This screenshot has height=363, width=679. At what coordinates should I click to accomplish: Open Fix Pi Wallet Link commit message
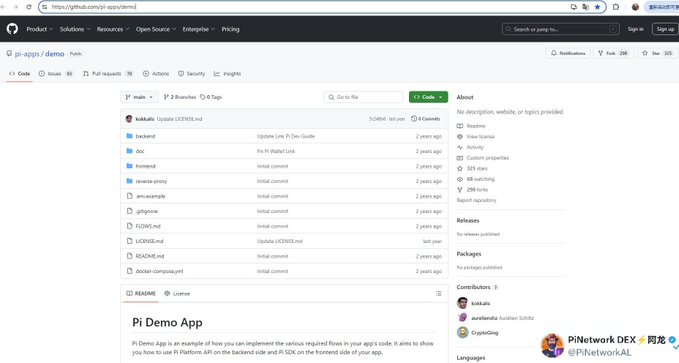[x=276, y=151]
